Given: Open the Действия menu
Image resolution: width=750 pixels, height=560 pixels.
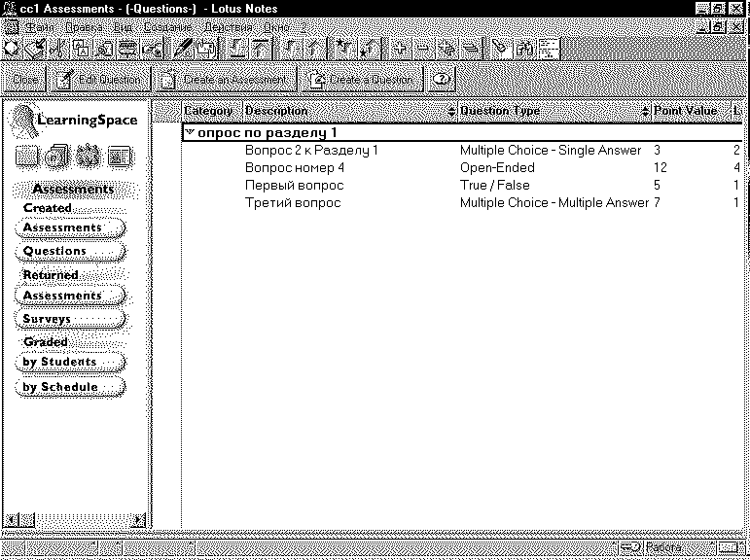Looking at the screenshot, I should point(228,27).
